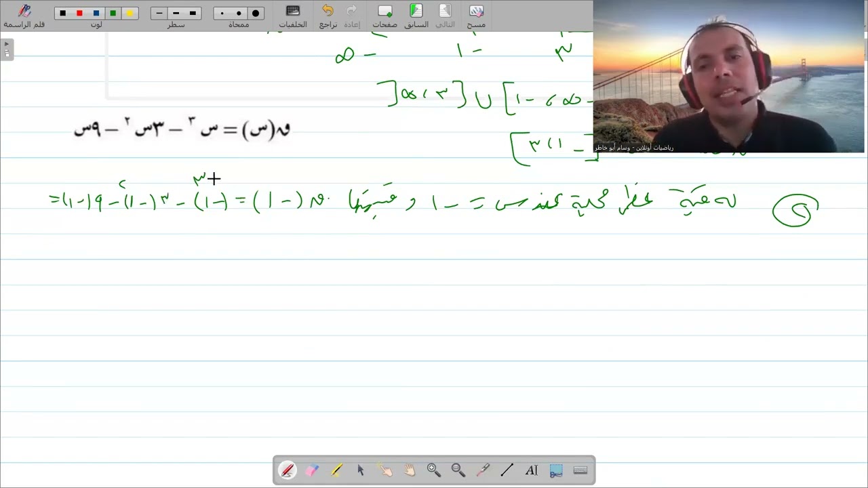
Task: Set the small eraser size
Action: click(222, 13)
